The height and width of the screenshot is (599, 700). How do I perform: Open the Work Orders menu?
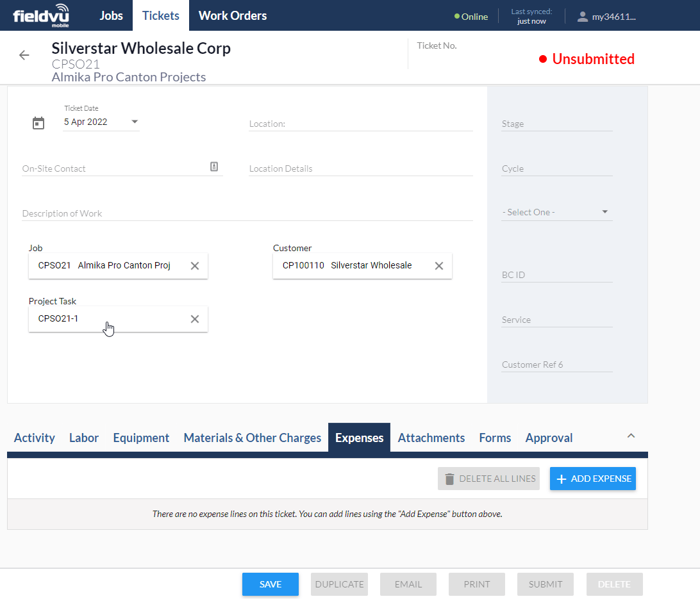point(233,15)
